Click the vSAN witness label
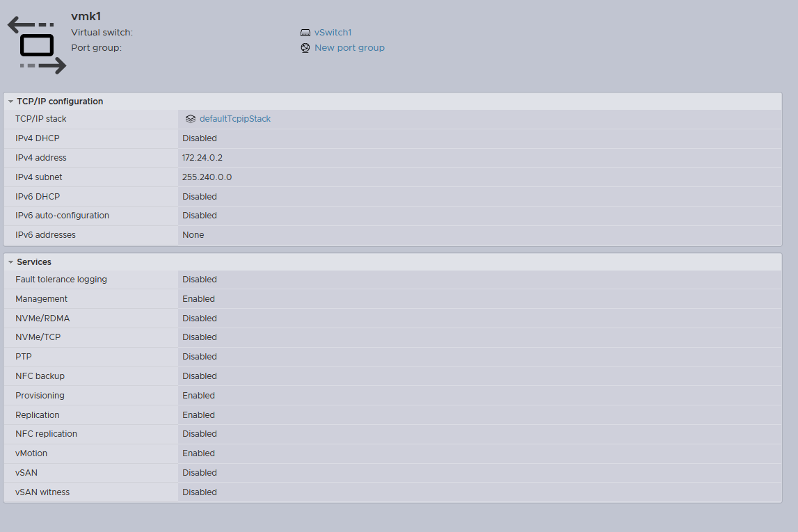The image size is (798, 532). [x=42, y=492]
